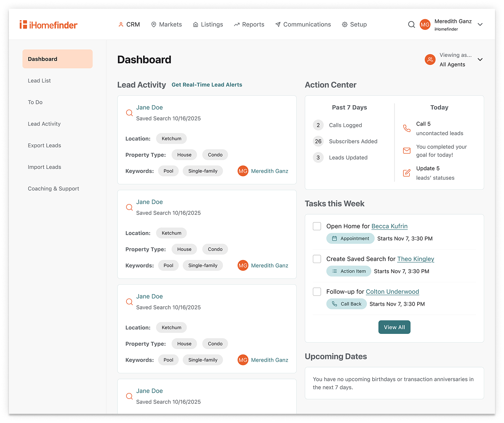Open Get Real-Time Lead Alerts link
Screen dimensions: 504x423
(207, 85)
